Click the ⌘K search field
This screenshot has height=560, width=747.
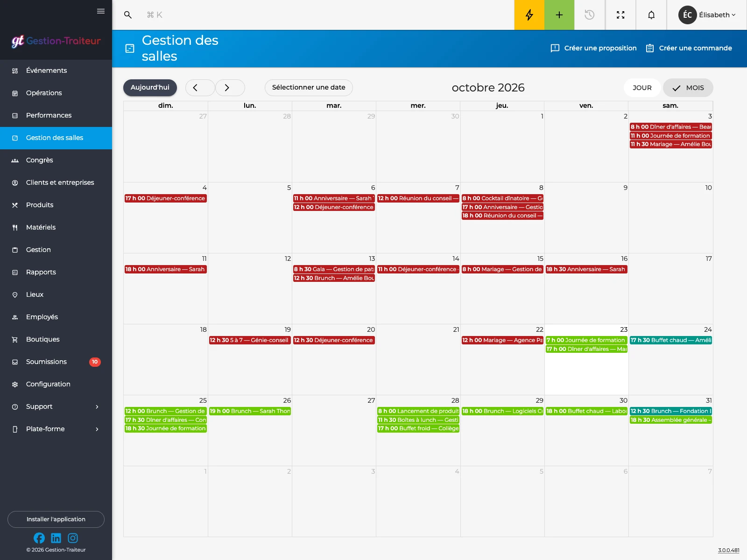(155, 15)
